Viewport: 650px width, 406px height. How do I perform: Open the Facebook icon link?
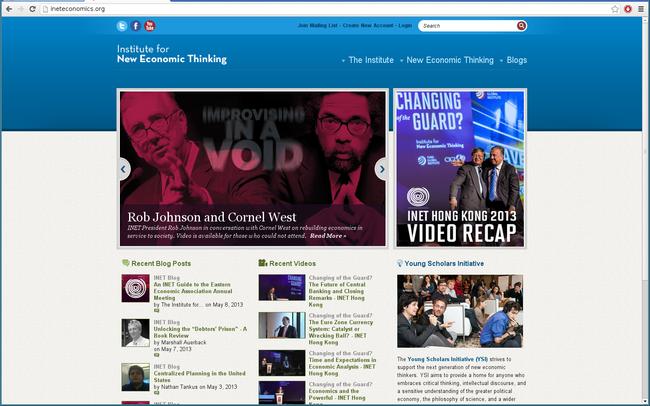pyautogui.click(x=136, y=26)
